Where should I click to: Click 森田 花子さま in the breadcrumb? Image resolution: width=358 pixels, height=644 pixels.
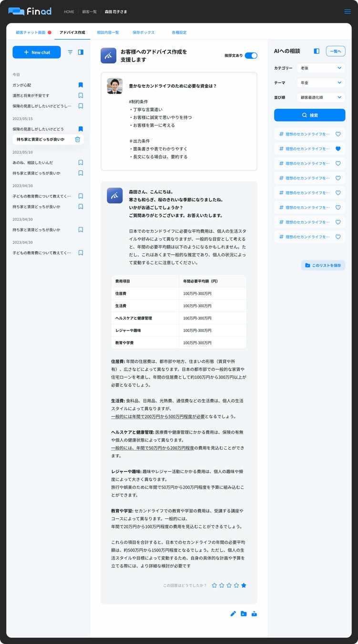[x=116, y=11]
